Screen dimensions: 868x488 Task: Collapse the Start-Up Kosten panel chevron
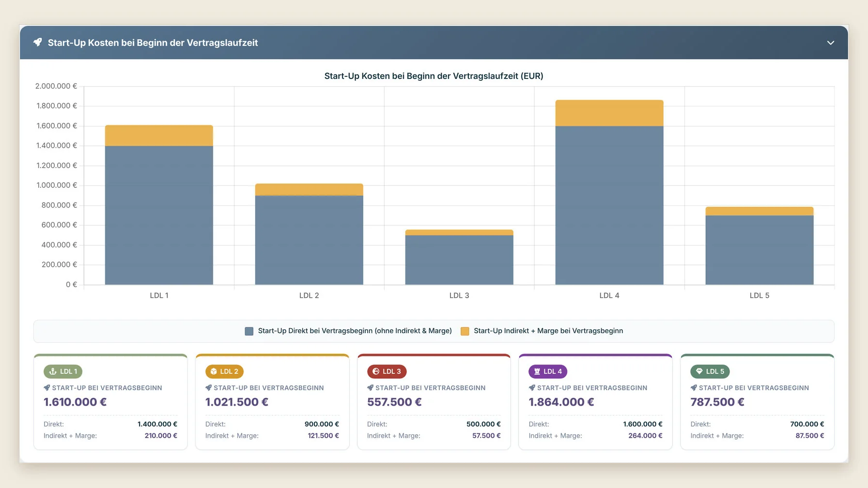point(830,43)
